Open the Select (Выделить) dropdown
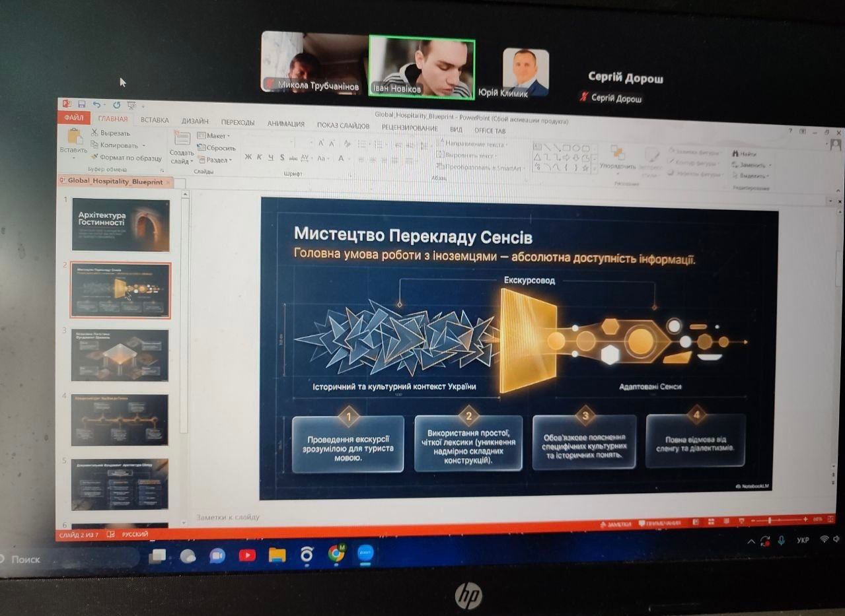 point(752,176)
